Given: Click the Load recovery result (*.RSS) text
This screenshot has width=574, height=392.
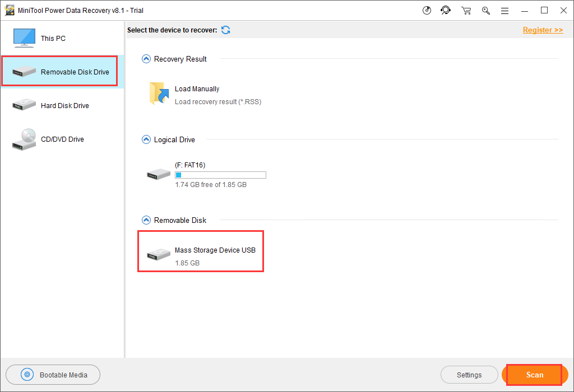Looking at the screenshot, I should [x=218, y=102].
